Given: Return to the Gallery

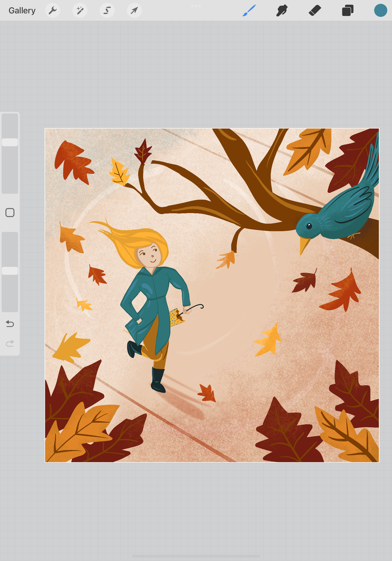Looking at the screenshot, I should pos(22,11).
